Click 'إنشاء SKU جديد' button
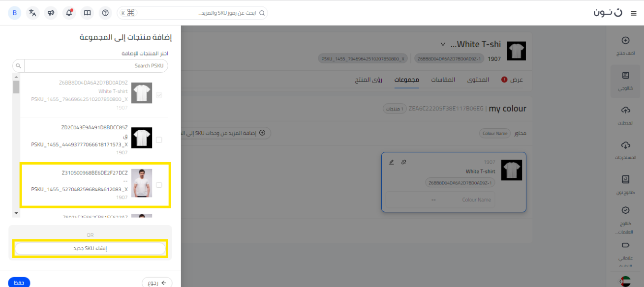This screenshot has height=287, width=644. [90, 249]
